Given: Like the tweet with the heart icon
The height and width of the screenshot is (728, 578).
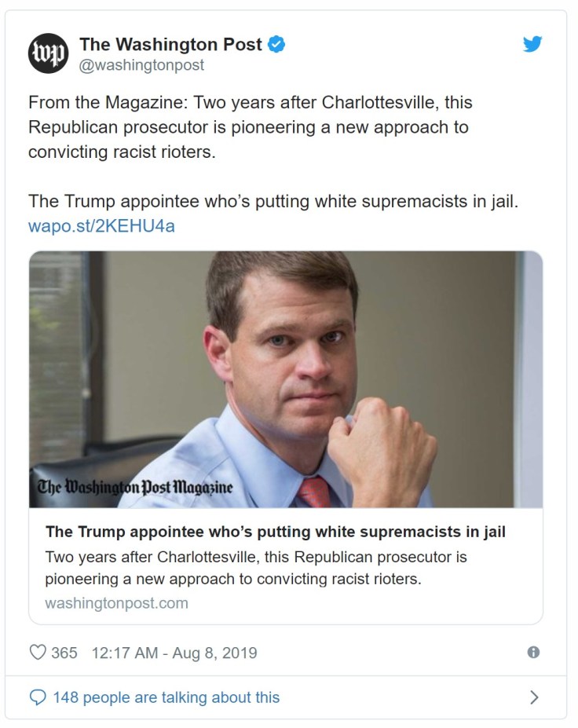Looking at the screenshot, I should pyautogui.click(x=37, y=653).
